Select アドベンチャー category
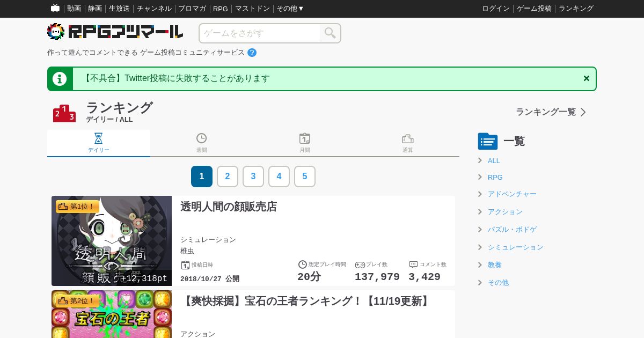The image size is (644, 338). coord(512,194)
